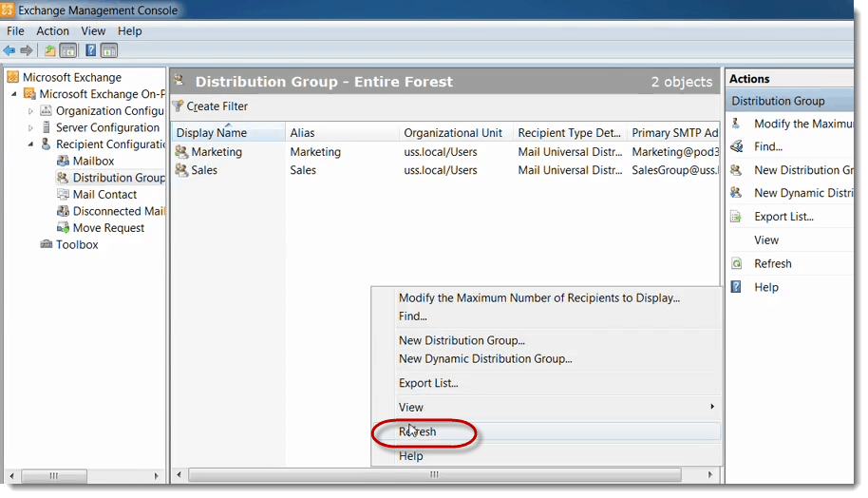The image size is (868, 498).
Task: Select the Mail Contact tree item label
Action: click(x=104, y=195)
